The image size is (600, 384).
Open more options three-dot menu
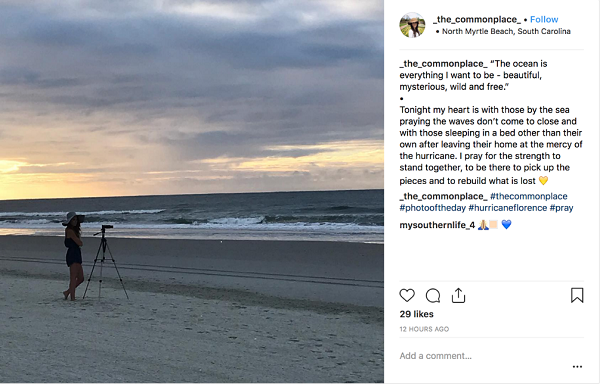pyautogui.click(x=577, y=367)
